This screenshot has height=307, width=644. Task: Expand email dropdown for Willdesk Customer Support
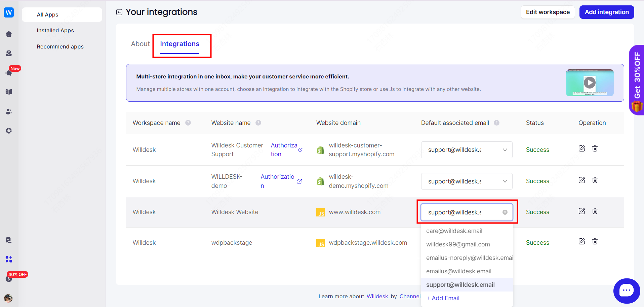pyautogui.click(x=467, y=150)
